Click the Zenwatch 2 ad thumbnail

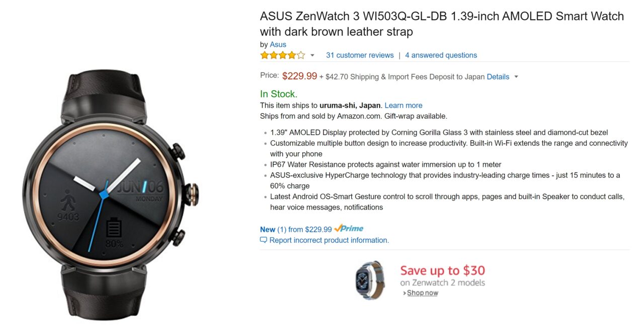tap(369, 280)
